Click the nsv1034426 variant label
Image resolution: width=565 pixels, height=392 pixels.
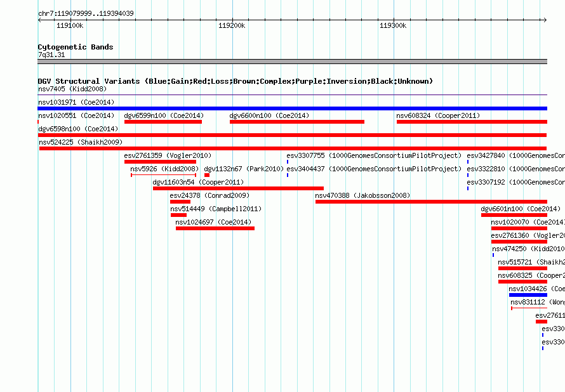(536, 289)
